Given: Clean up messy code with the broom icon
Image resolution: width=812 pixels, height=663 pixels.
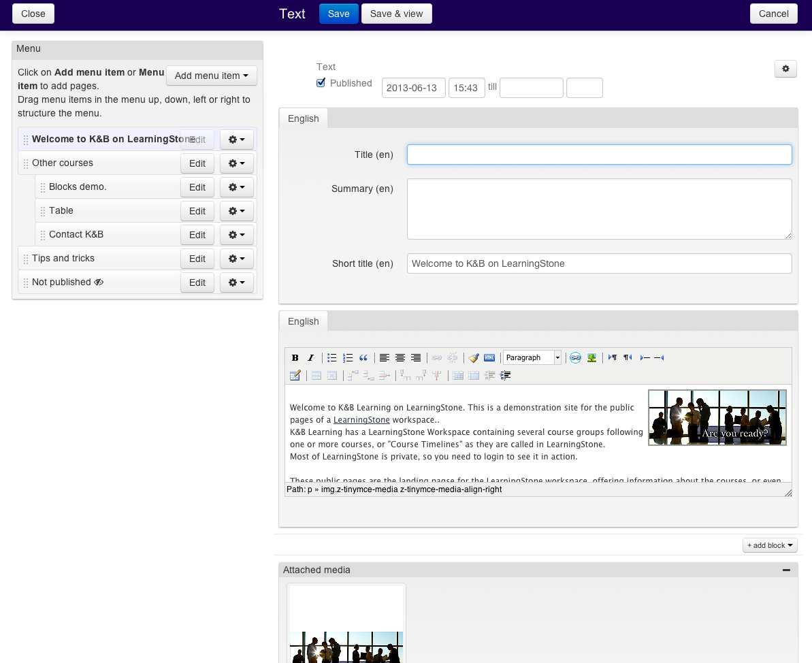Looking at the screenshot, I should [473, 357].
